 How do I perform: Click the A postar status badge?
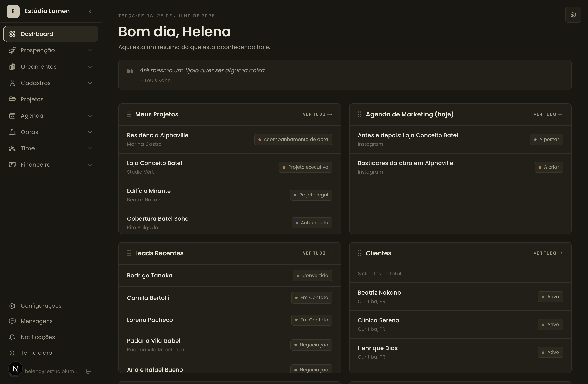click(546, 139)
